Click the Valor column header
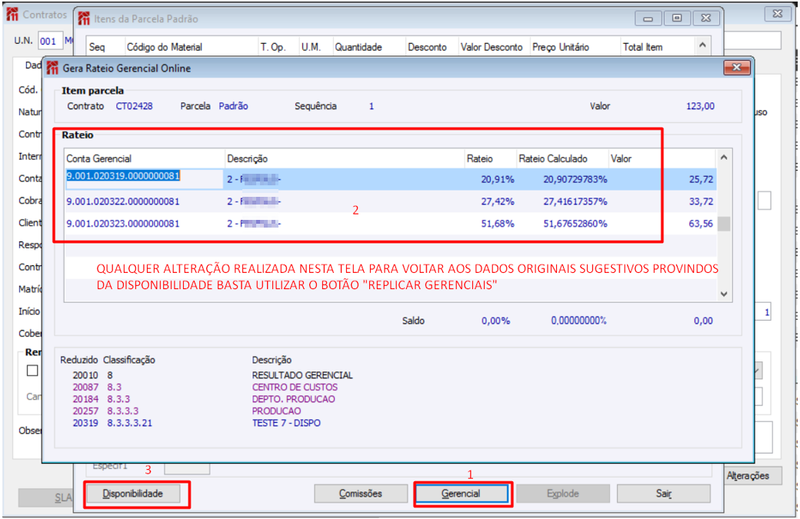800x519 pixels. pyautogui.click(x=662, y=159)
